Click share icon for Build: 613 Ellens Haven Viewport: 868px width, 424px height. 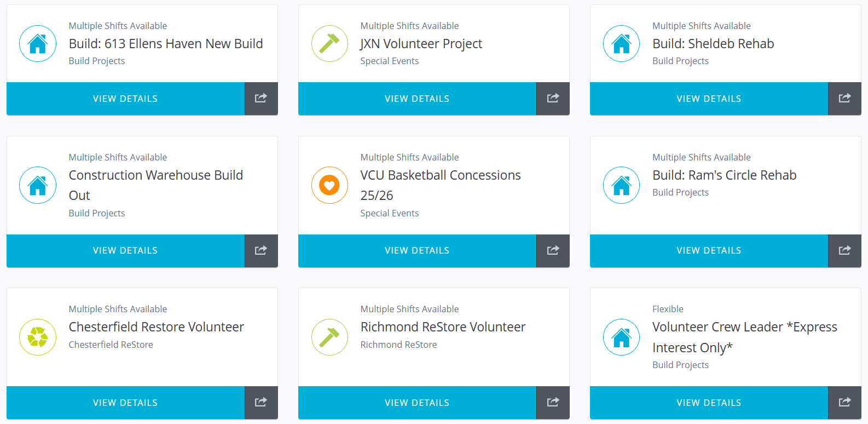point(261,99)
